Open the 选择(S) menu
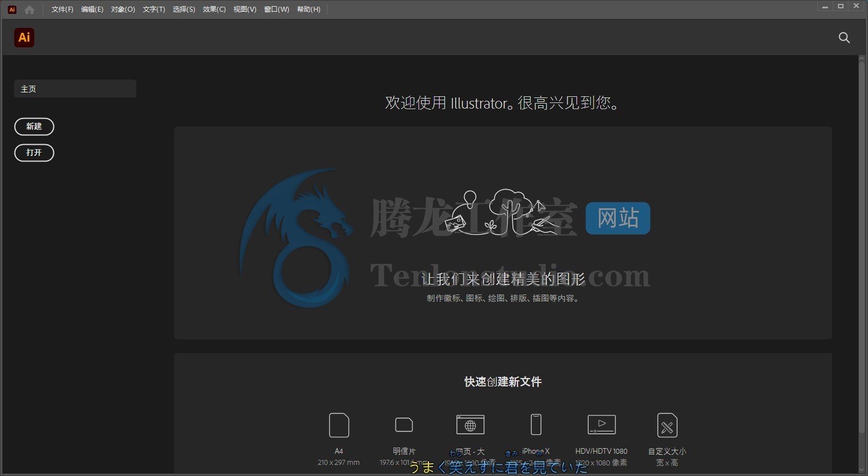Image resolution: width=868 pixels, height=476 pixels. click(x=184, y=9)
